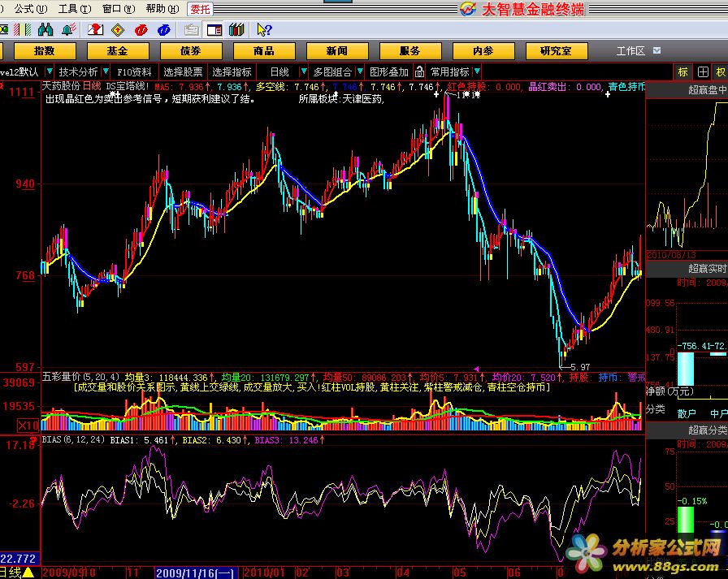This screenshot has height=579, width=728.
Task: Expand the 工作区 workspace dropdown arrow
Action: [657, 50]
